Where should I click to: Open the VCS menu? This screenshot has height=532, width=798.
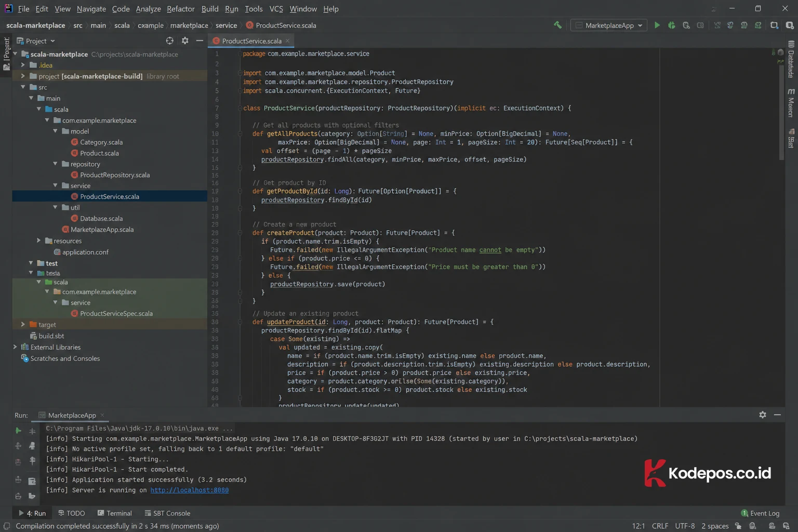coord(276,9)
